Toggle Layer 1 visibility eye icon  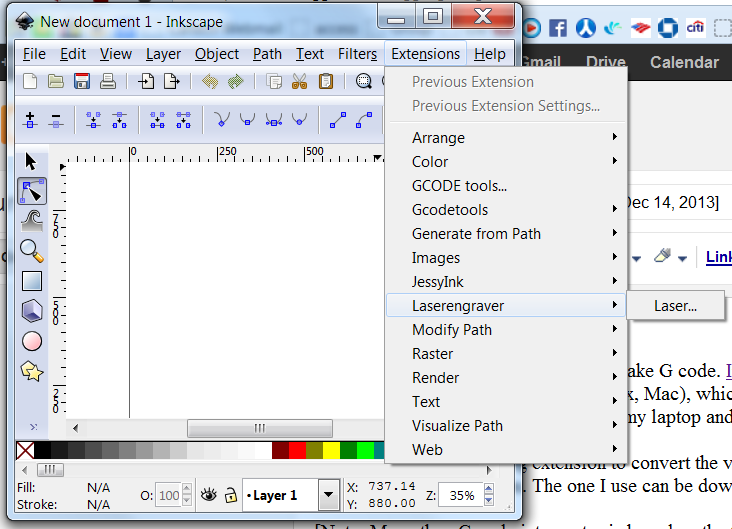(209, 494)
